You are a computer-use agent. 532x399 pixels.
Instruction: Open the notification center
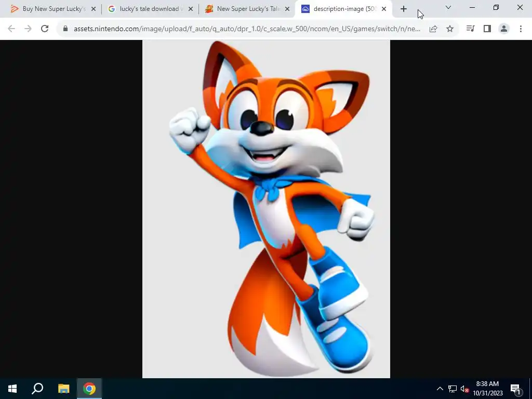click(515, 389)
